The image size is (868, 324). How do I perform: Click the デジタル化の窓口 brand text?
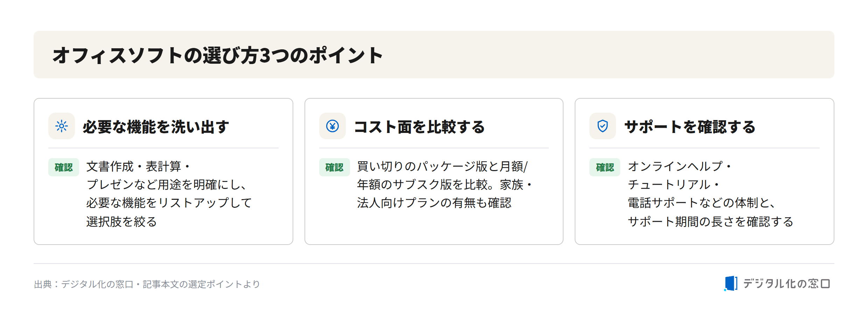pyautogui.click(x=786, y=283)
